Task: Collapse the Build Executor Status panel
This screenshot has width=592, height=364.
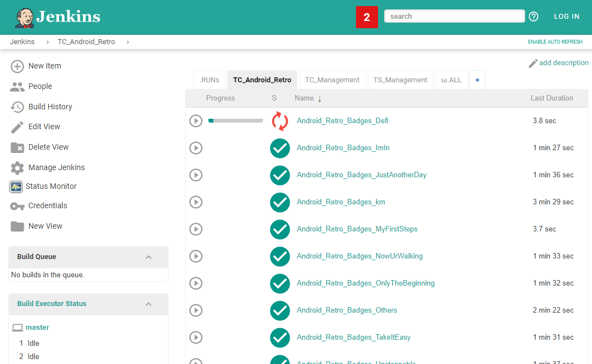Action: click(x=149, y=304)
